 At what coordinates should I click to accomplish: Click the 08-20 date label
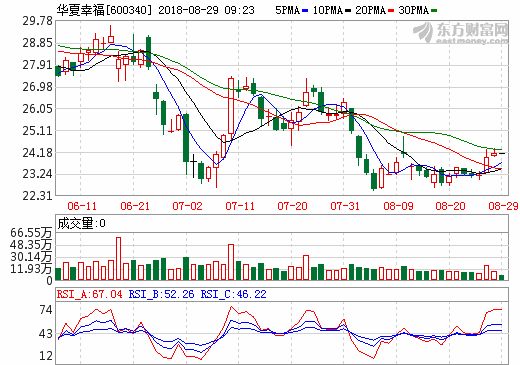(450, 206)
